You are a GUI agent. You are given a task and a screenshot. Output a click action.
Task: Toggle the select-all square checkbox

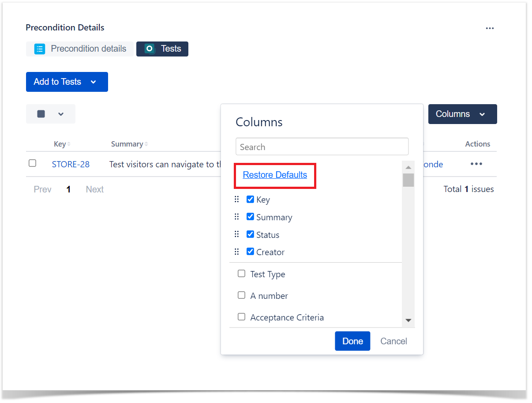click(x=41, y=114)
